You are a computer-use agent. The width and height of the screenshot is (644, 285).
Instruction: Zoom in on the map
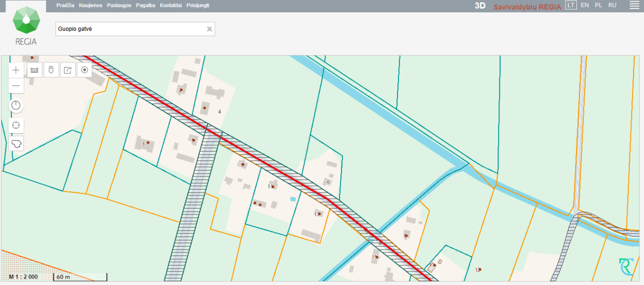(x=16, y=70)
